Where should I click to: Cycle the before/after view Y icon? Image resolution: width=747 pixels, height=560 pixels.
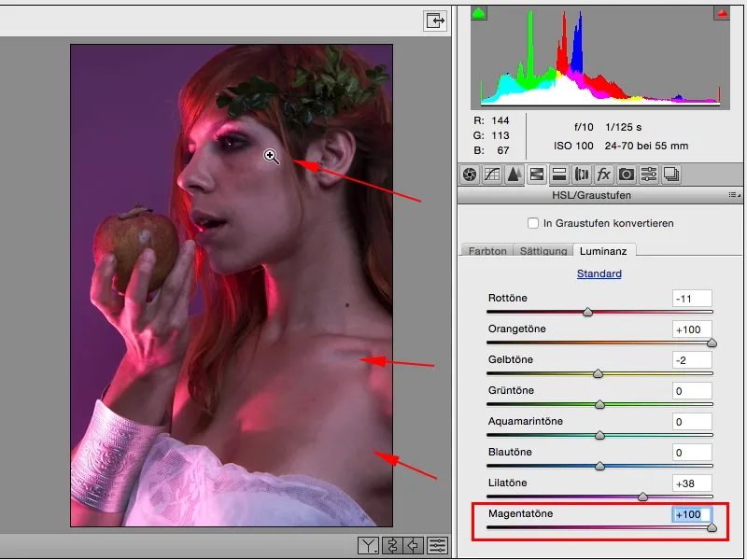[368, 546]
